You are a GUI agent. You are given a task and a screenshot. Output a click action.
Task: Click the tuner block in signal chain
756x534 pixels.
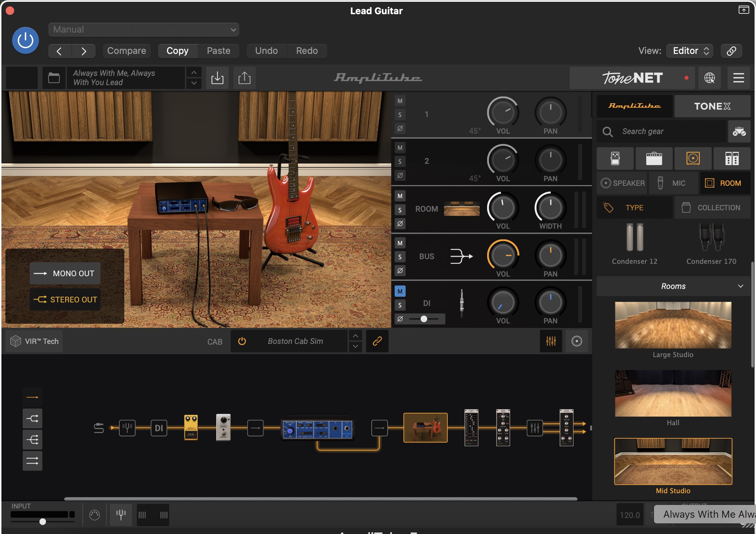pyautogui.click(x=127, y=428)
